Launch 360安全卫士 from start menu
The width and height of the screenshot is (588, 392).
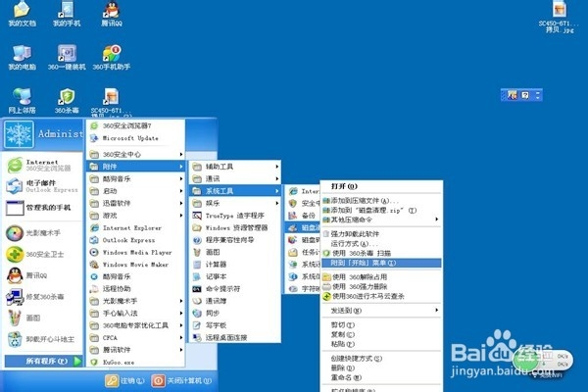tap(42, 255)
